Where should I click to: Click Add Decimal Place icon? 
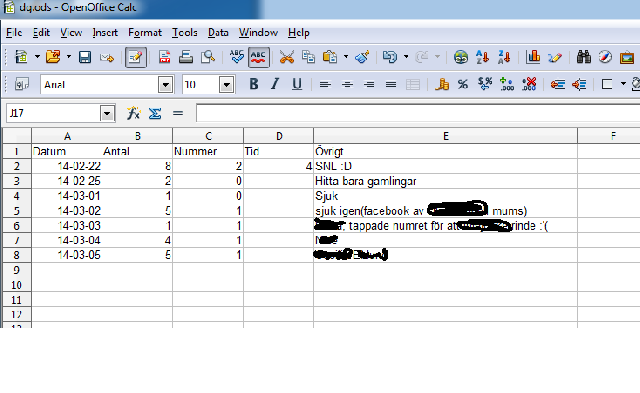507,84
